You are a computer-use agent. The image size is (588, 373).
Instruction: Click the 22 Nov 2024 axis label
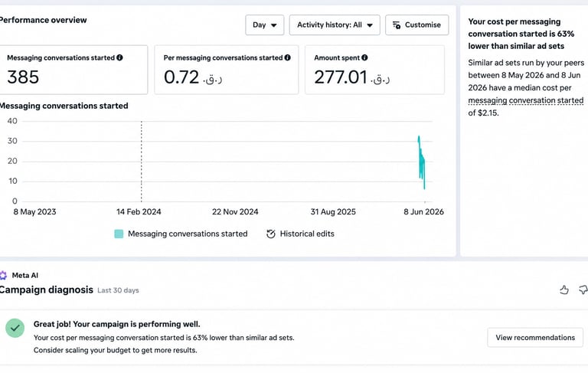point(235,212)
